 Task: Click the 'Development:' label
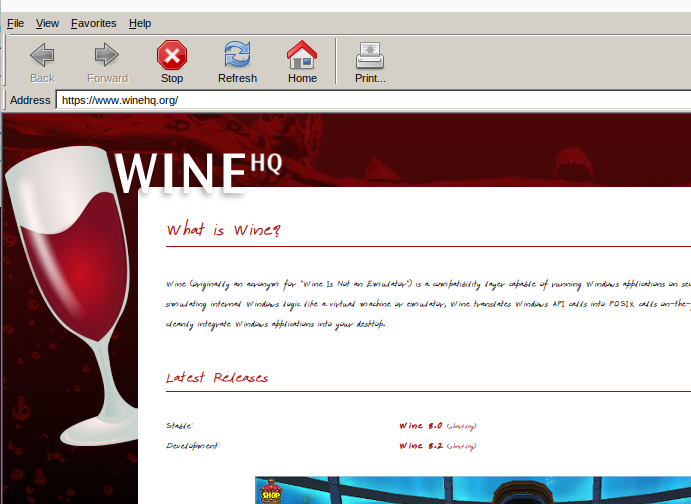193,445
